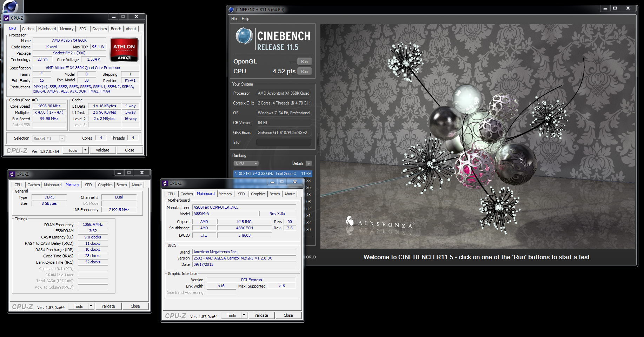The height and width of the screenshot is (337, 644).
Task: Click the GFX Board GeForce GT 610 field
Action: [284, 133]
